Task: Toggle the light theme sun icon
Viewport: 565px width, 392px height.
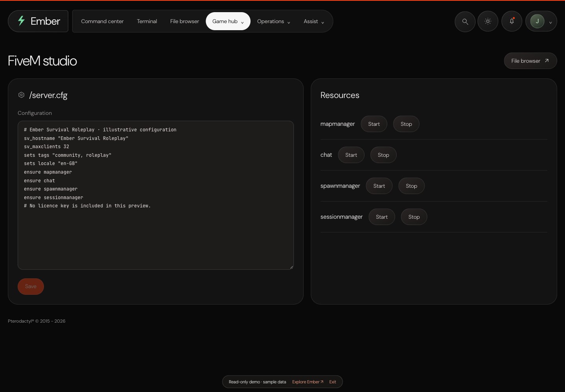Action: click(488, 22)
